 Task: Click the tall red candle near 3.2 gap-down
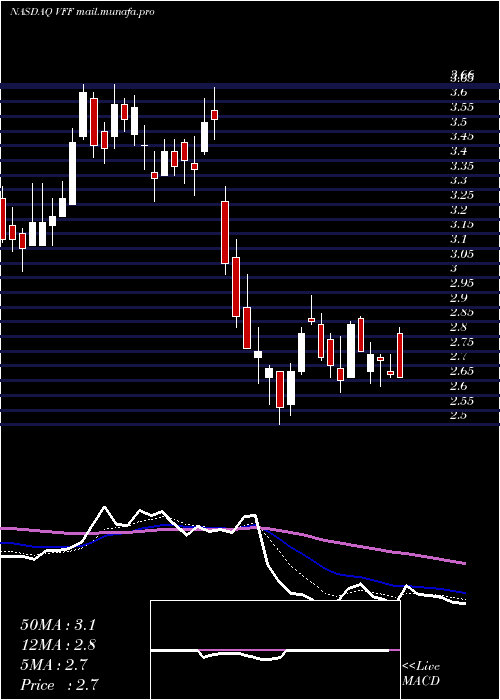[225, 233]
